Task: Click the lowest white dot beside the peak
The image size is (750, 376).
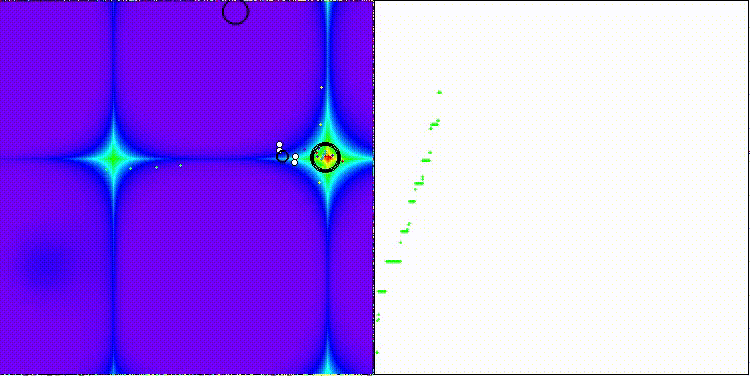Action: [x=295, y=163]
